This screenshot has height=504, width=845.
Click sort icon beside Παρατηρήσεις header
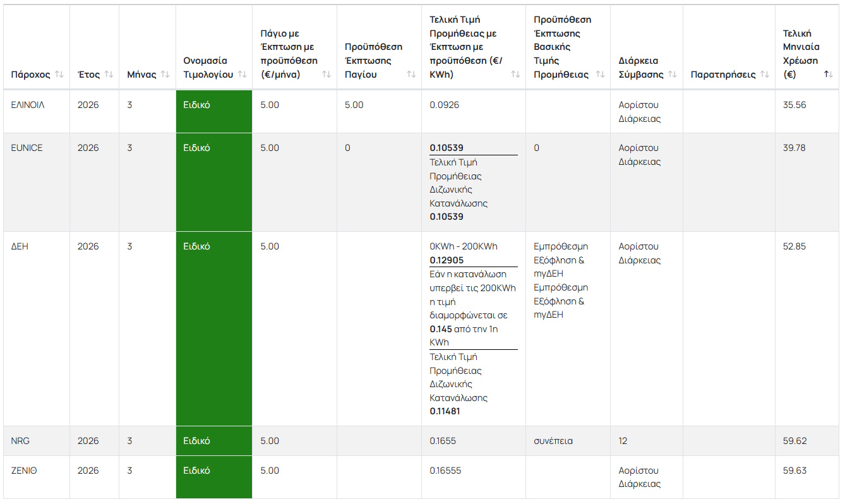click(x=765, y=75)
